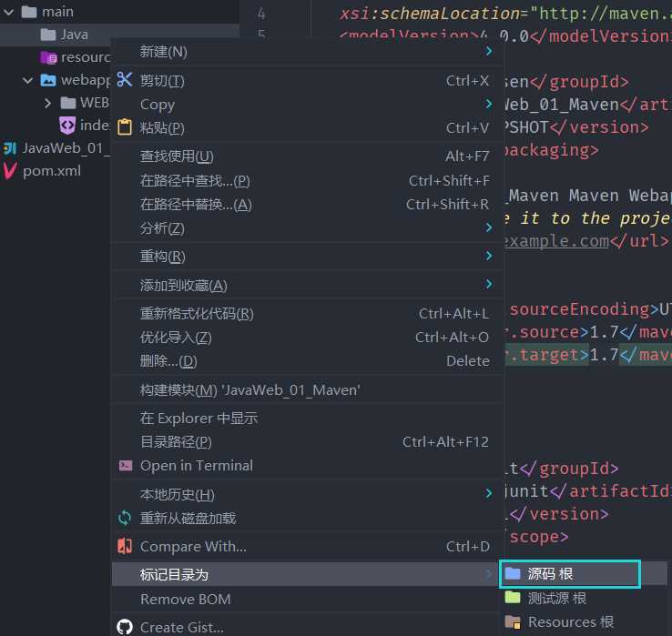
Task: Collapse the main folder in project tree
Action: (8, 12)
